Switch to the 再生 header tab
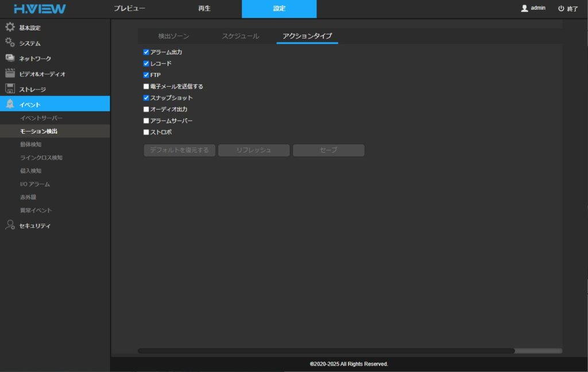588x372 pixels. 204,9
